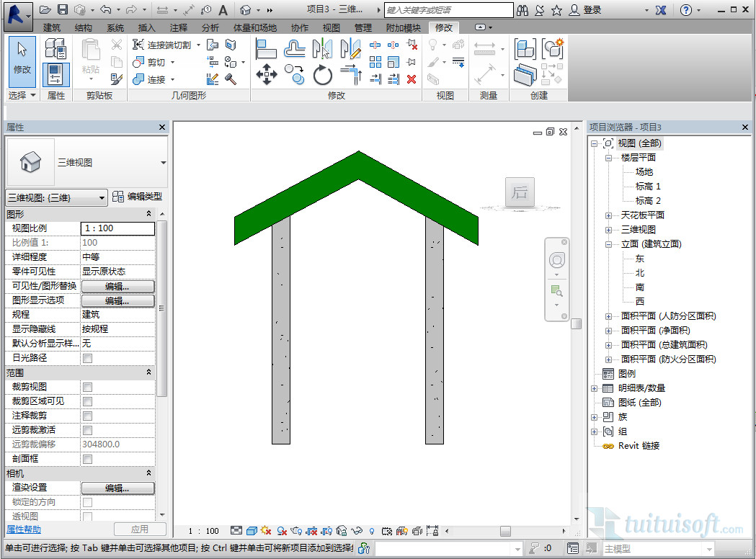Image resolution: width=756 pixels, height=559 pixels.
Task: Click 编辑 button for 可见性/图形替换
Action: coord(117,286)
